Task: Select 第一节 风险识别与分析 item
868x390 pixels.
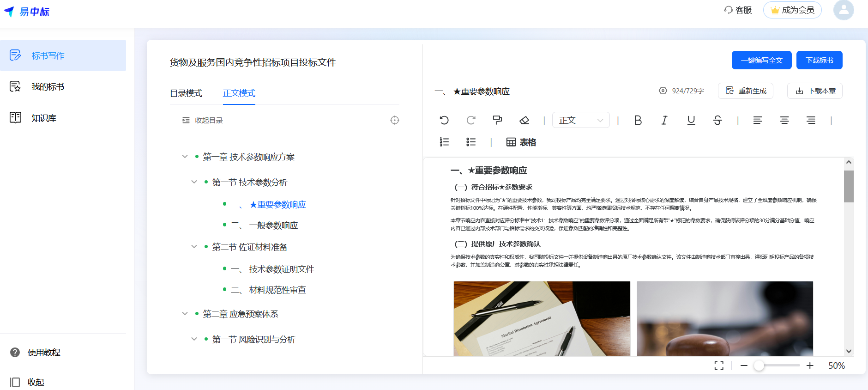Action: 254,340
